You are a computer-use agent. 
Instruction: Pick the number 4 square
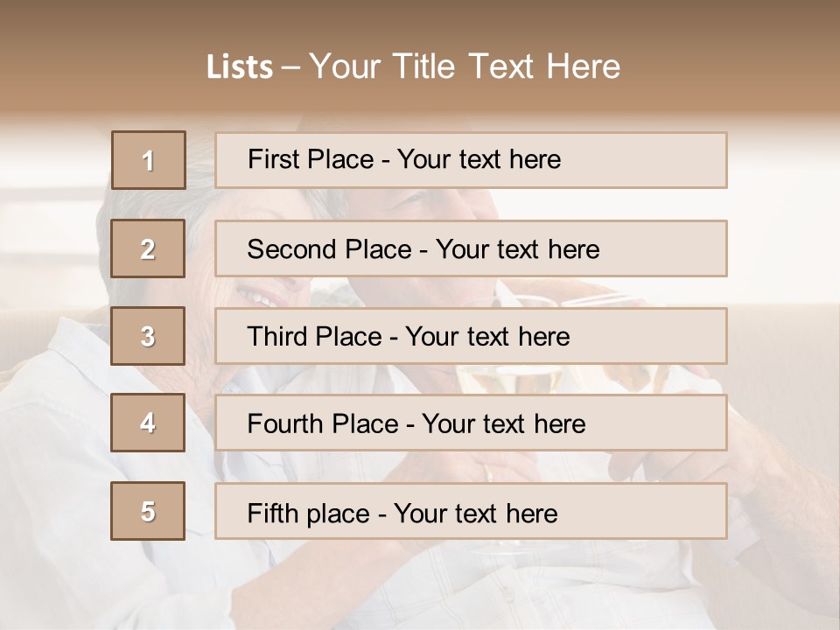148,423
